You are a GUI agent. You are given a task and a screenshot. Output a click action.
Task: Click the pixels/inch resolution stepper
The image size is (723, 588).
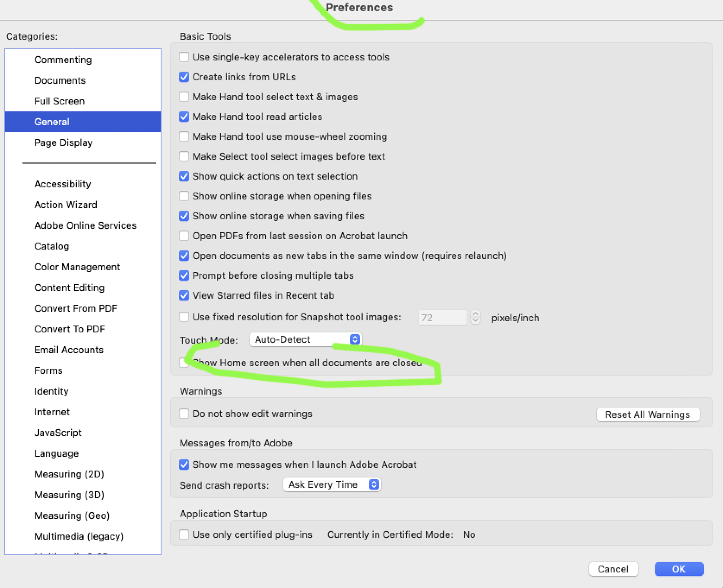coord(476,317)
